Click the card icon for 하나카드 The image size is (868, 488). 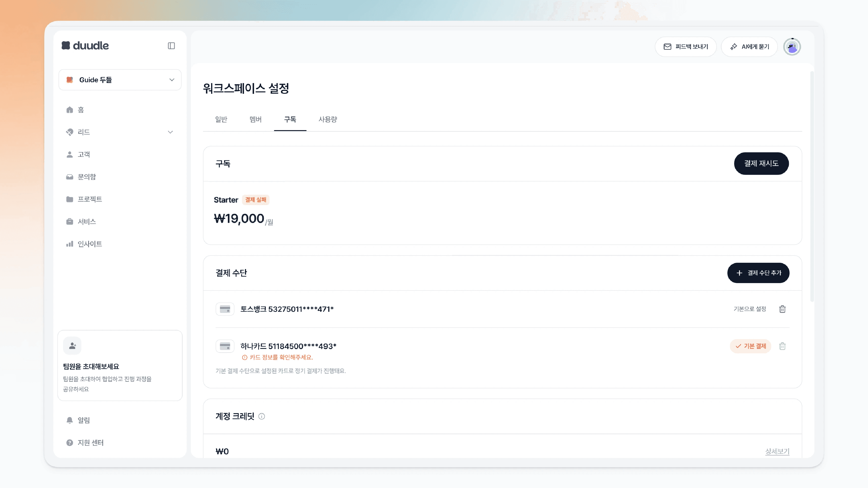[x=225, y=346]
